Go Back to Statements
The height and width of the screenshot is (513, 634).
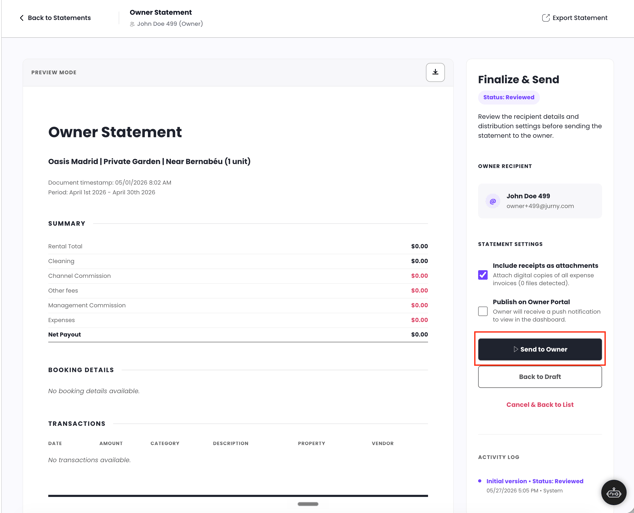(x=55, y=18)
